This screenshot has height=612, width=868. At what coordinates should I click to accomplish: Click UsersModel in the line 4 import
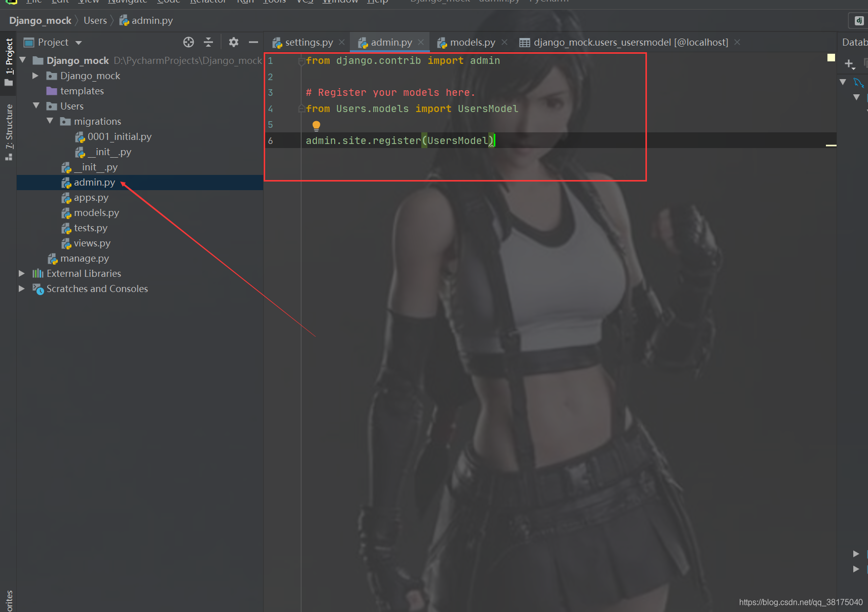[x=488, y=109]
